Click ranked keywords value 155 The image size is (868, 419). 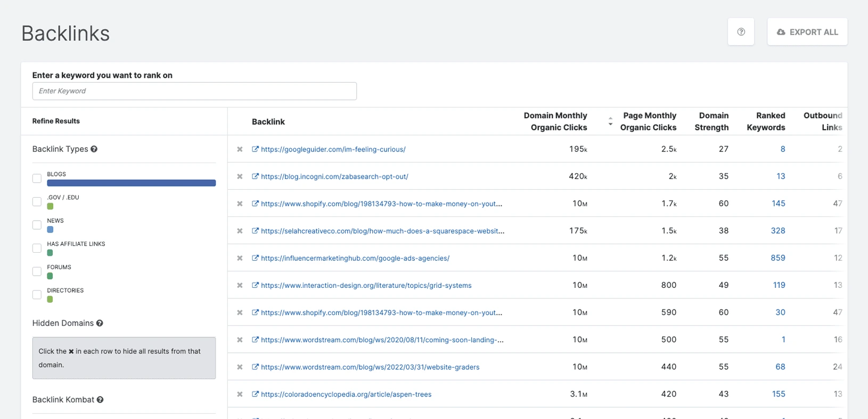[x=779, y=394]
